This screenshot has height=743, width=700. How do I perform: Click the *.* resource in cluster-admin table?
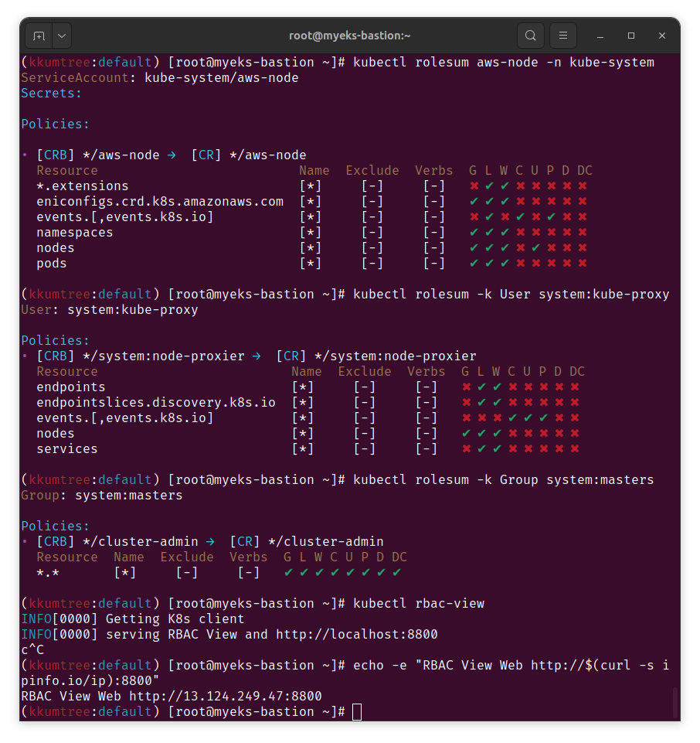[48, 572]
